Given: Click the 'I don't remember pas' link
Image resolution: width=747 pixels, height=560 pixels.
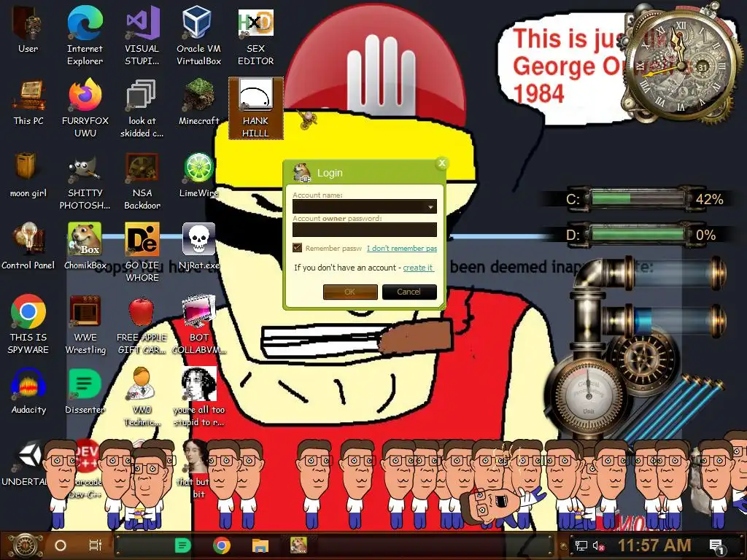Looking at the screenshot, I should [402, 248].
